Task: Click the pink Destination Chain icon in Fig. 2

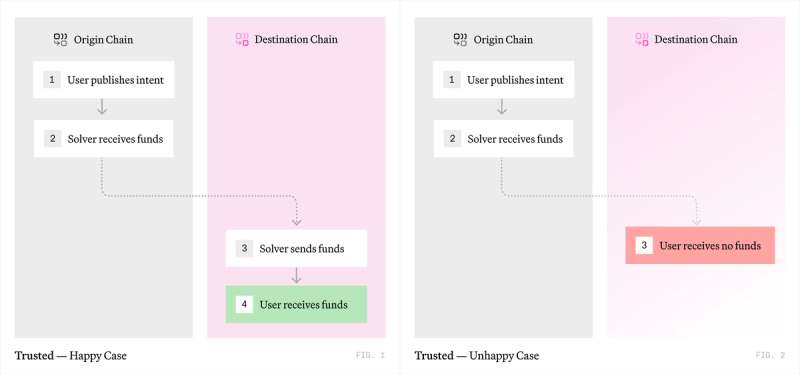Action: click(642, 40)
